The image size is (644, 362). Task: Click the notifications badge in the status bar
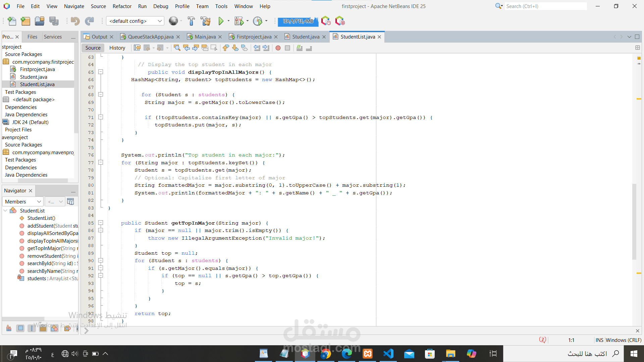click(x=543, y=340)
